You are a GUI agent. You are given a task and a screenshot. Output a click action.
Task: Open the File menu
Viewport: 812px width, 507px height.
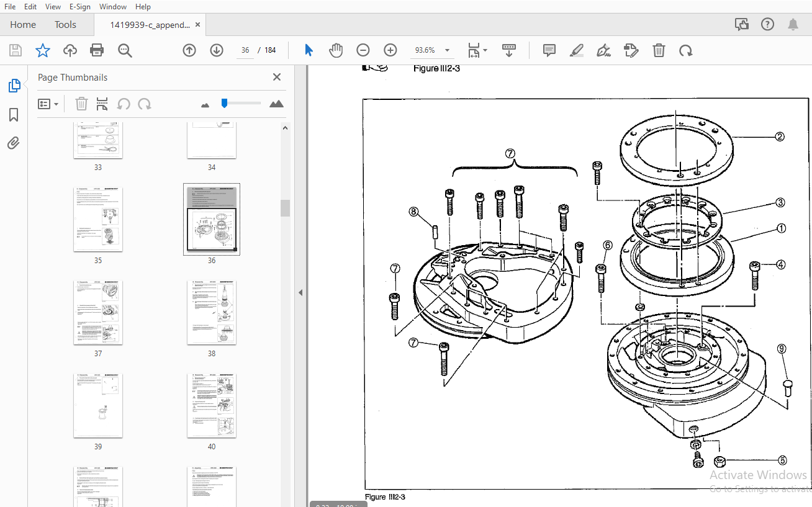[x=10, y=7]
